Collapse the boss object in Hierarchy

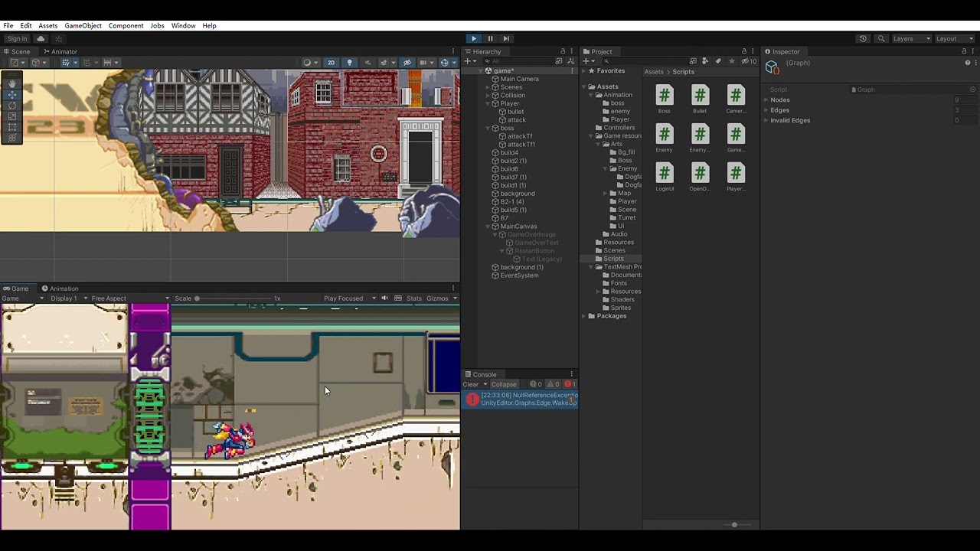pyautogui.click(x=487, y=128)
